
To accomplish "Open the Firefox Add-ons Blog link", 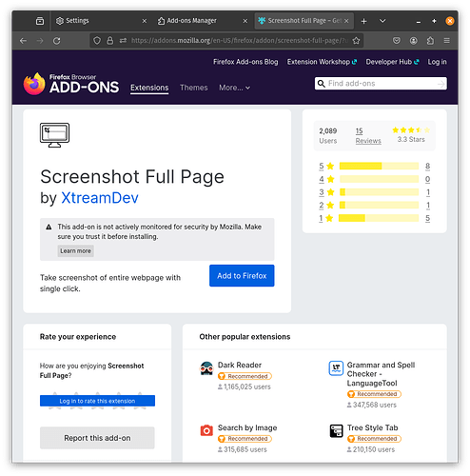I will tap(245, 62).
